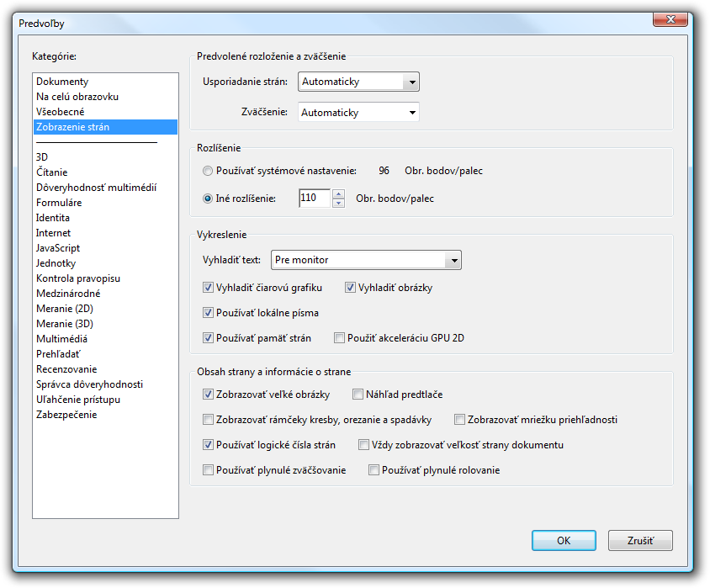Select Iné rozlíšenie radio option
Viewport: 710px width, 588px height.
[208, 199]
